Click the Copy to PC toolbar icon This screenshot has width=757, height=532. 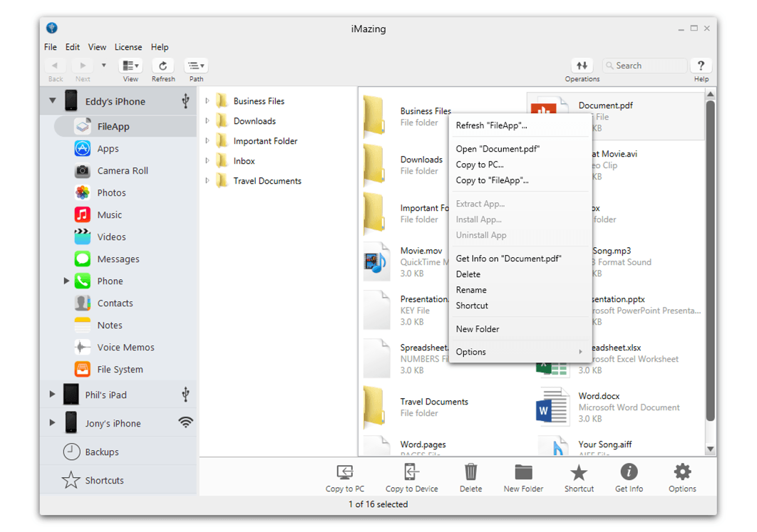[x=345, y=473]
